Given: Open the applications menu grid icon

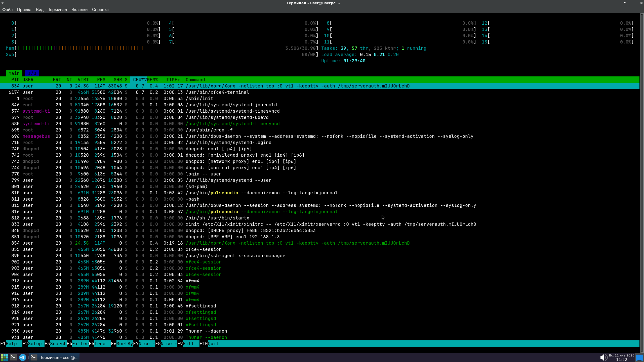Looking at the screenshot, I should pos(5,357).
